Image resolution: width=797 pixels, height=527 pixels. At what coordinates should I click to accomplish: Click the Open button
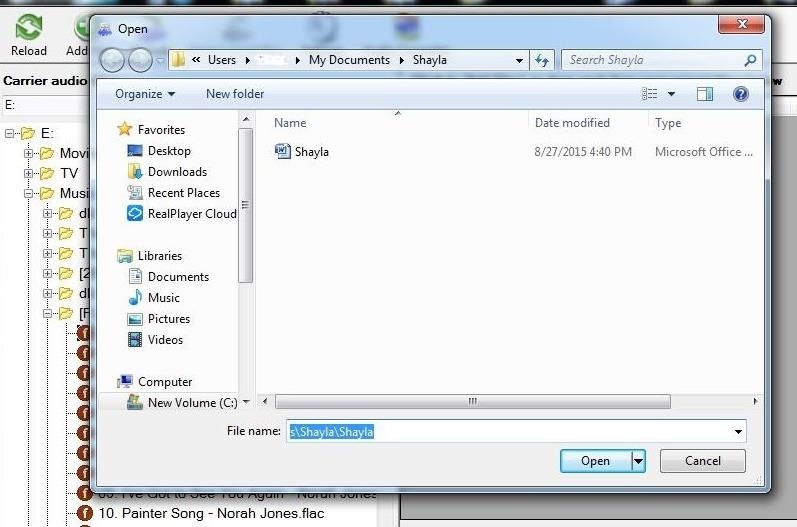[595, 461]
